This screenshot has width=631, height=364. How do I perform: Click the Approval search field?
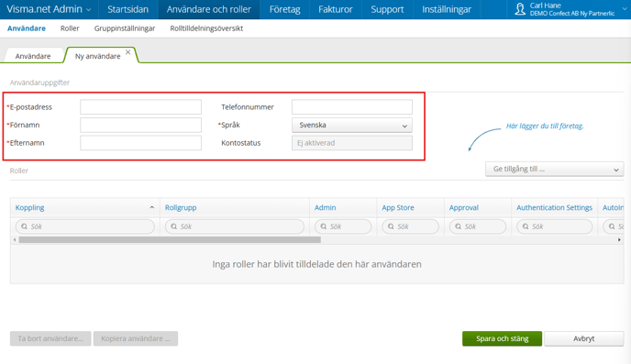point(478,226)
